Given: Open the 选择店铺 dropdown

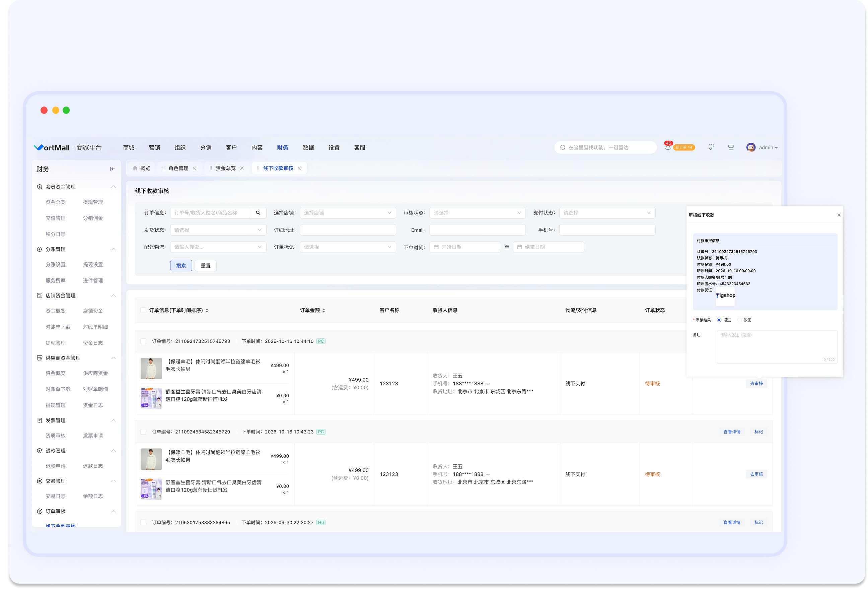Looking at the screenshot, I should (348, 213).
